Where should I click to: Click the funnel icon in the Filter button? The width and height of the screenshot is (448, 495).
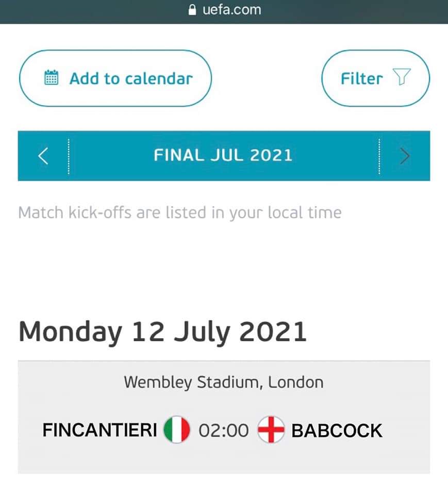click(x=402, y=78)
